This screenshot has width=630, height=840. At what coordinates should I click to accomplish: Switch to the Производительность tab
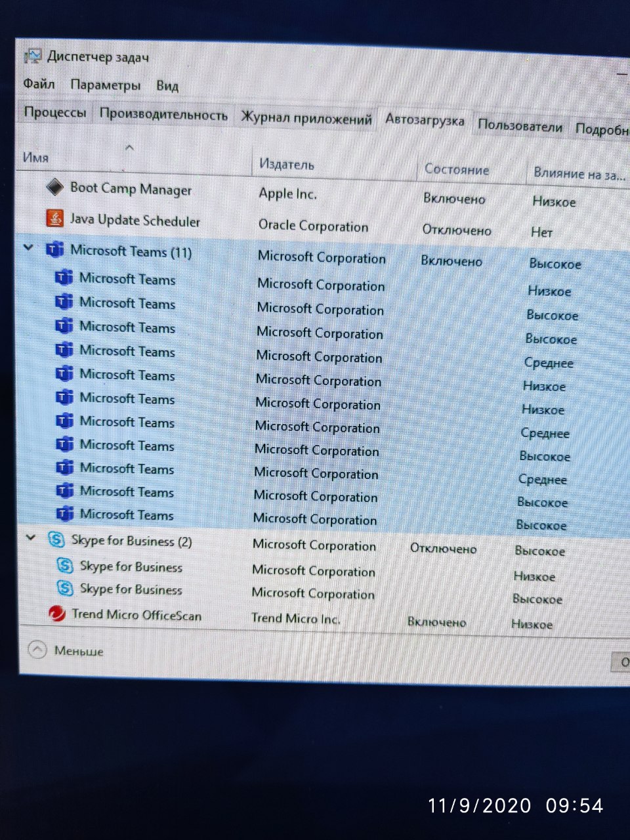163,115
